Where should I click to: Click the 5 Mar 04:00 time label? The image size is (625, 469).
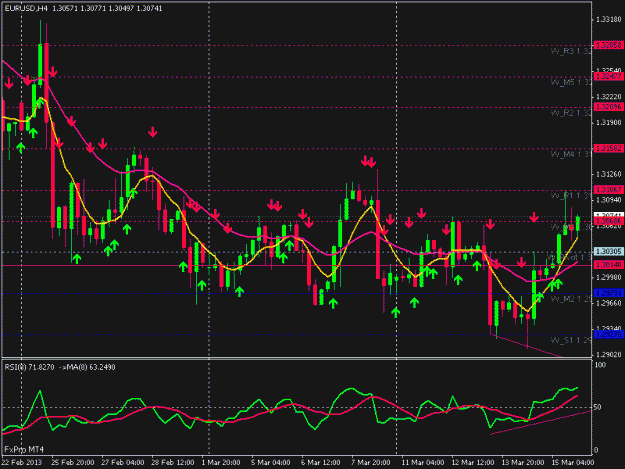[x=270, y=462]
